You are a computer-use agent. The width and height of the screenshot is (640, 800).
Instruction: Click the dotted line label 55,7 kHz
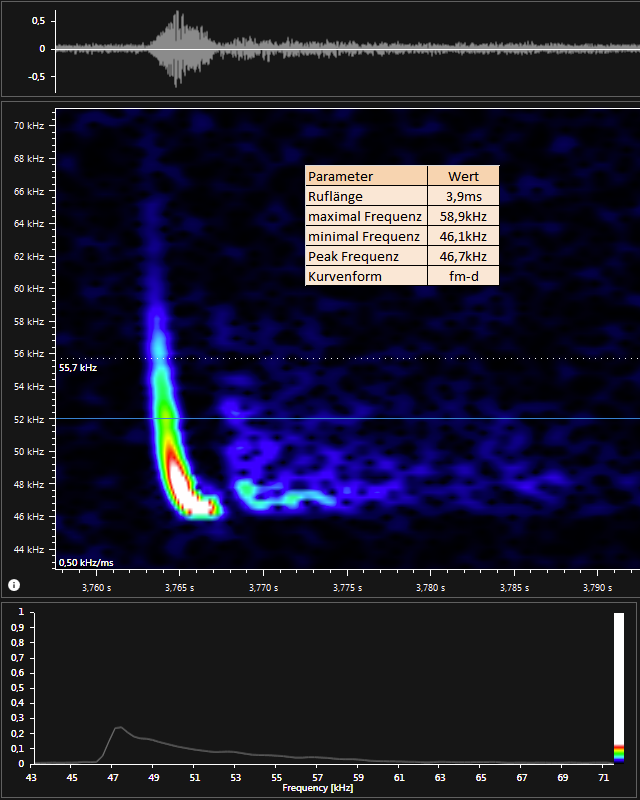pyautogui.click(x=78, y=368)
